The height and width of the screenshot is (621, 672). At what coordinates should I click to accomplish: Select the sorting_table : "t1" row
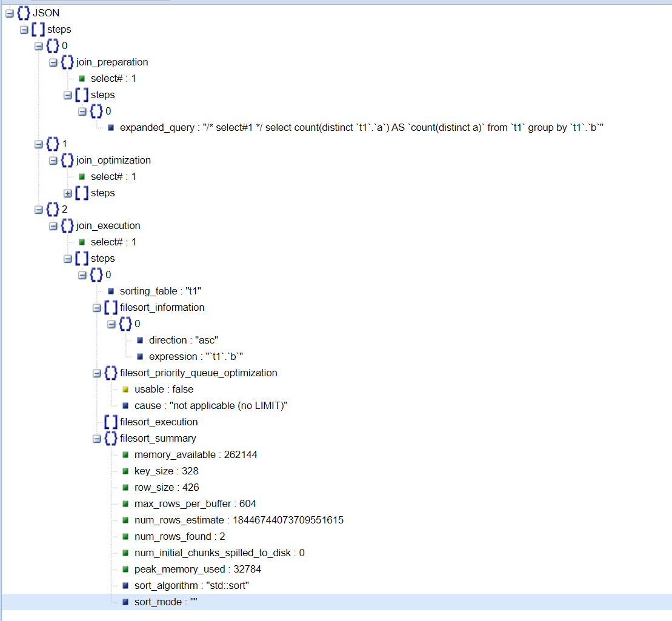[x=161, y=291]
